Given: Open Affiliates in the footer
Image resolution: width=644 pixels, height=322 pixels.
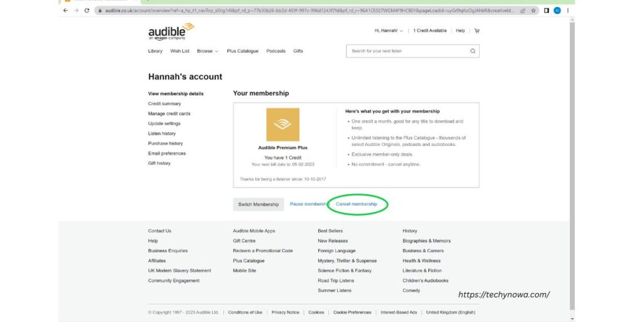Looking at the screenshot, I should (x=157, y=261).
